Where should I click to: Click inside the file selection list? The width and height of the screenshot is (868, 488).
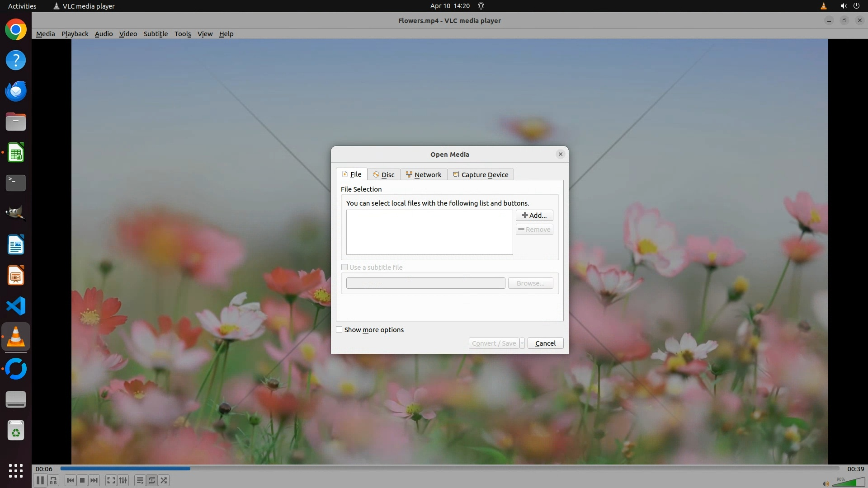[429, 232]
